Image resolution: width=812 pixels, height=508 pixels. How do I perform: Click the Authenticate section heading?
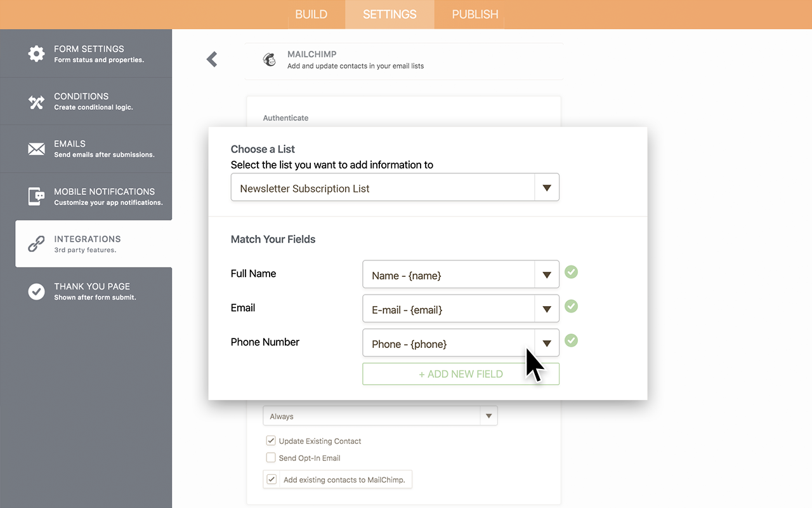click(x=285, y=117)
